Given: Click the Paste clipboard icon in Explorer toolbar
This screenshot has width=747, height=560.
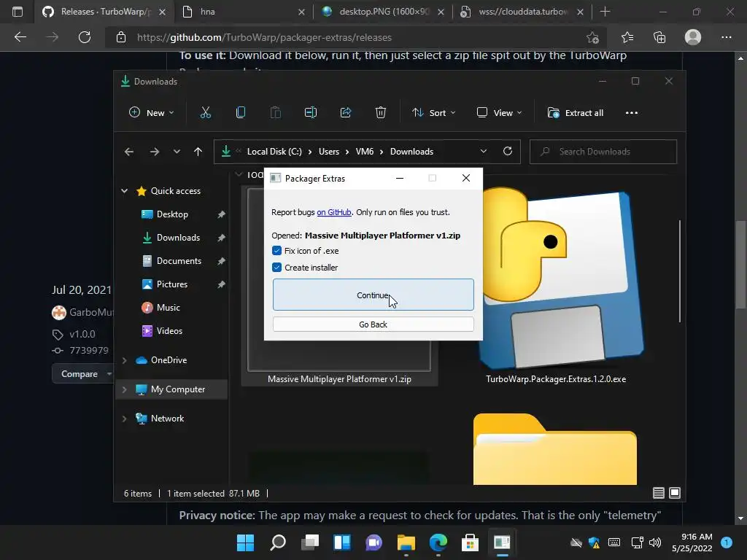Looking at the screenshot, I should click(x=275, y=113).
